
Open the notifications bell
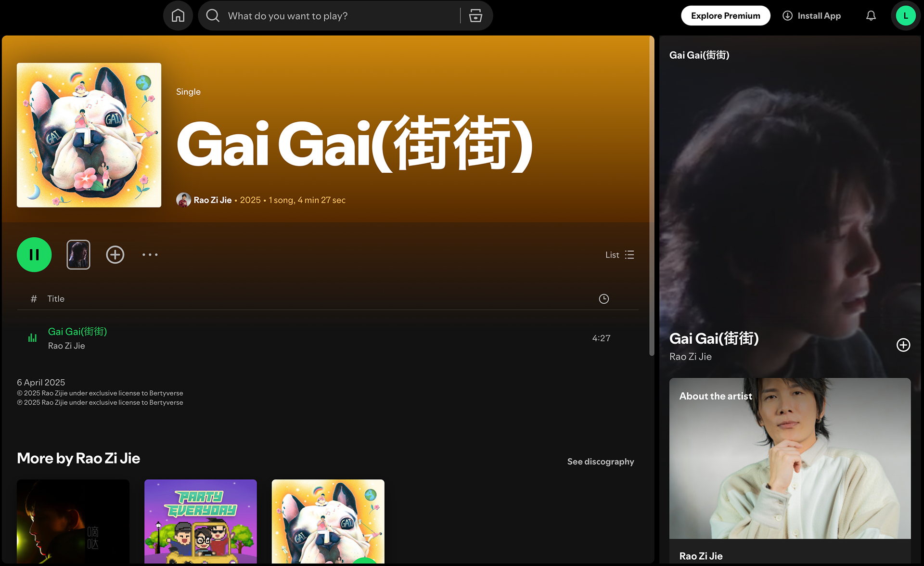871,16
